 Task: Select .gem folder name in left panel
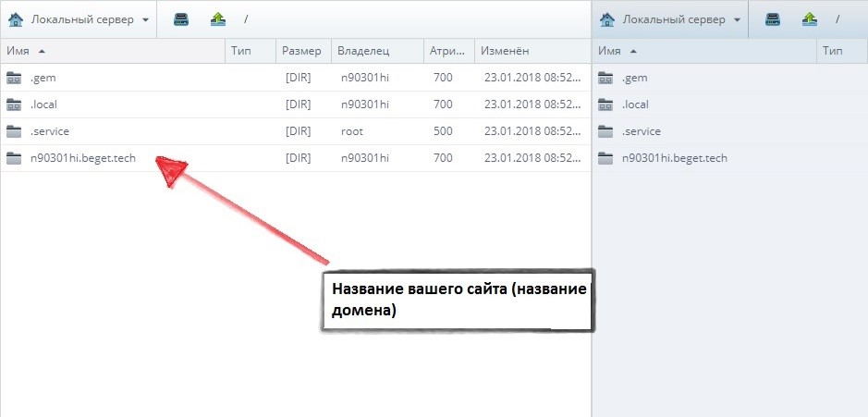[43, 78]
